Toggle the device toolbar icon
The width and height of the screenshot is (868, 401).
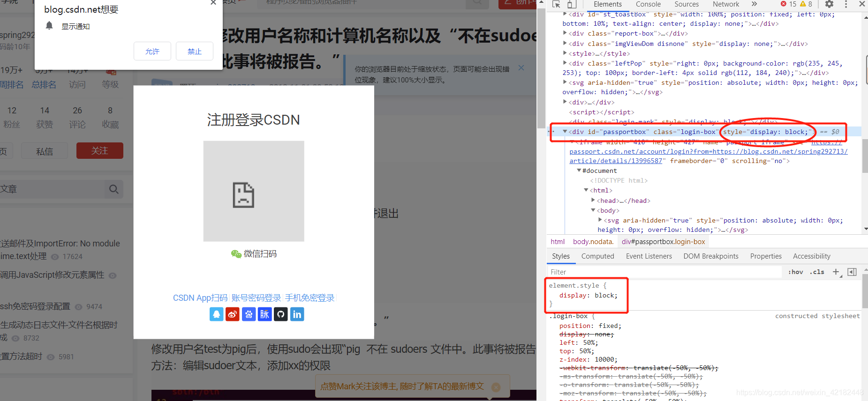pyautogui.click(x=571, y=4)
